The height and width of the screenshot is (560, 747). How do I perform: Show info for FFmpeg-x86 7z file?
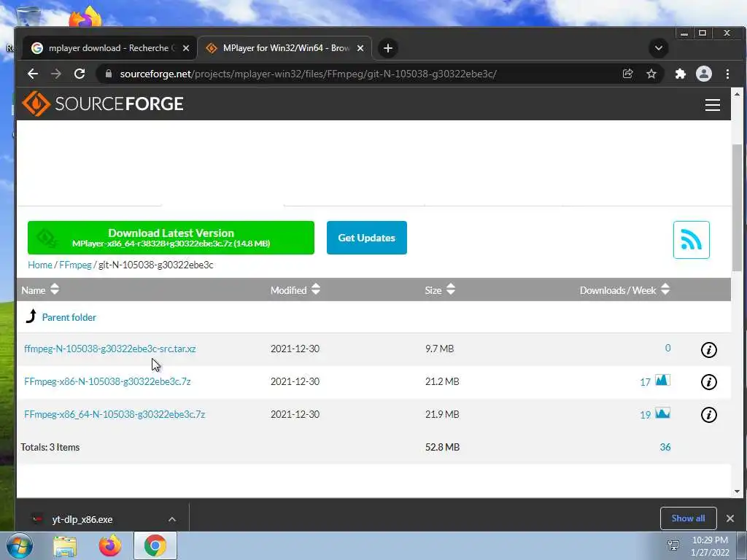click(708, 382)
